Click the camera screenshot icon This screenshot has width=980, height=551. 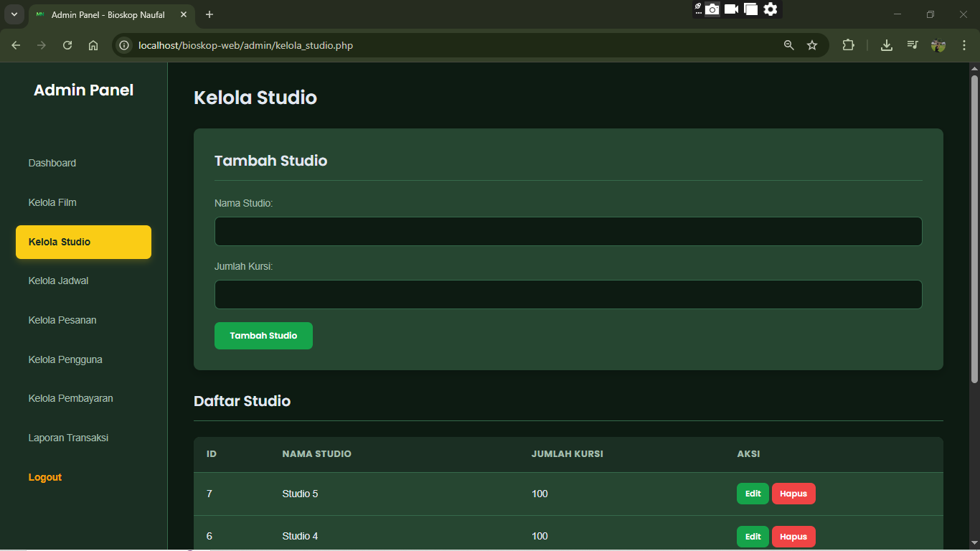[712, 9]
